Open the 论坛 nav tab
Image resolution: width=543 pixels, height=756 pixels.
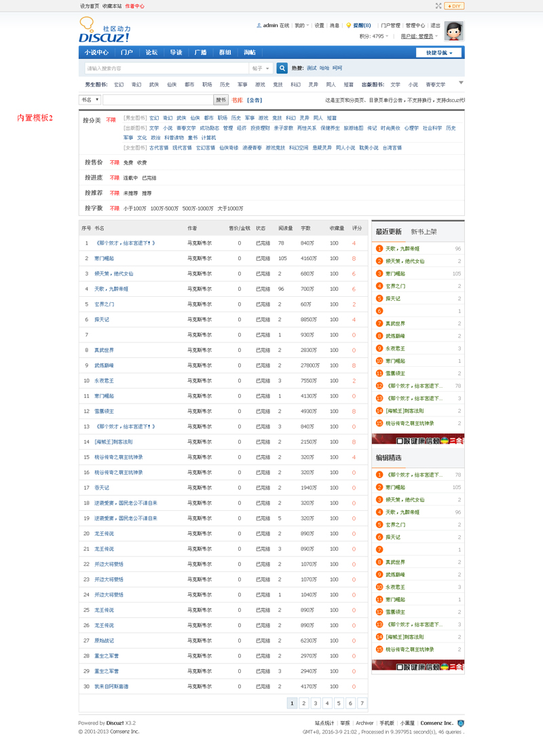tap(151, 52)
